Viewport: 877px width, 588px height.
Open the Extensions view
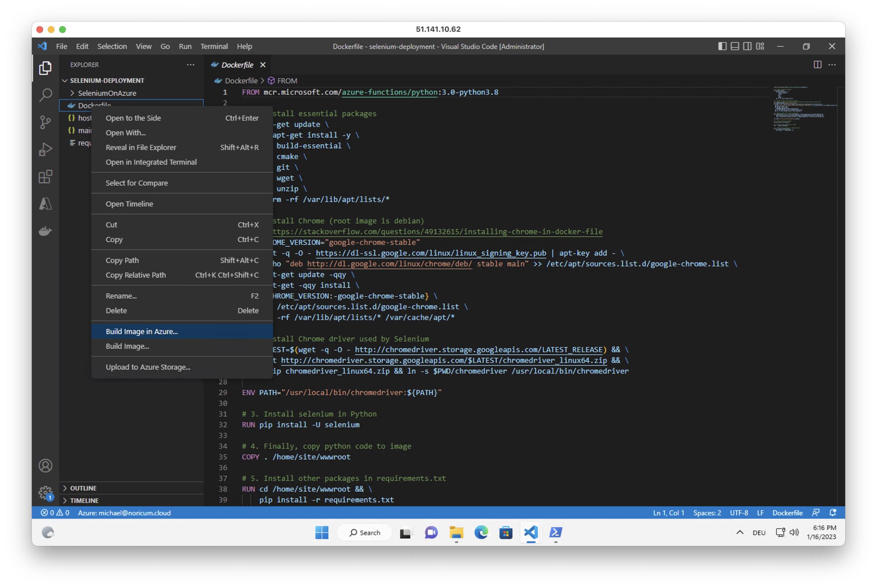(45, 177)
